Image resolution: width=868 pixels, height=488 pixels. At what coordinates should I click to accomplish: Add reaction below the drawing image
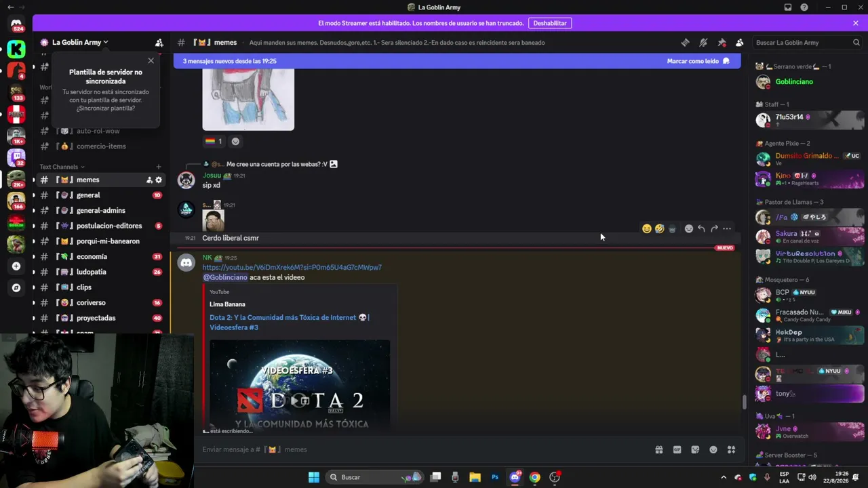(x=235, y=141)
